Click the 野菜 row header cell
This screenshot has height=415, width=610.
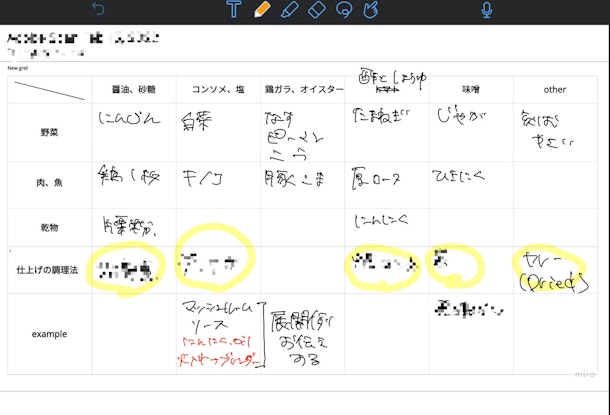[50, 130]
